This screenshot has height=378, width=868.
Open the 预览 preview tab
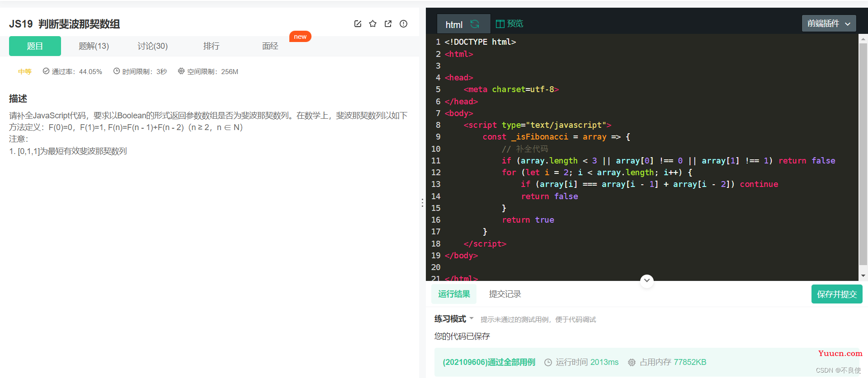coord(509,23)
